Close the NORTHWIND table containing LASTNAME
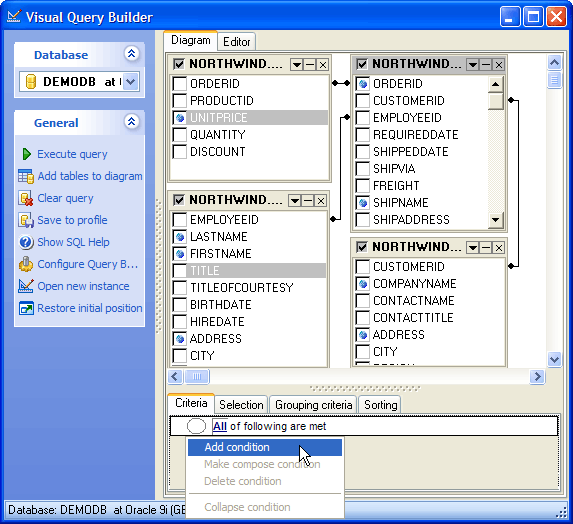 click(320, 201)
